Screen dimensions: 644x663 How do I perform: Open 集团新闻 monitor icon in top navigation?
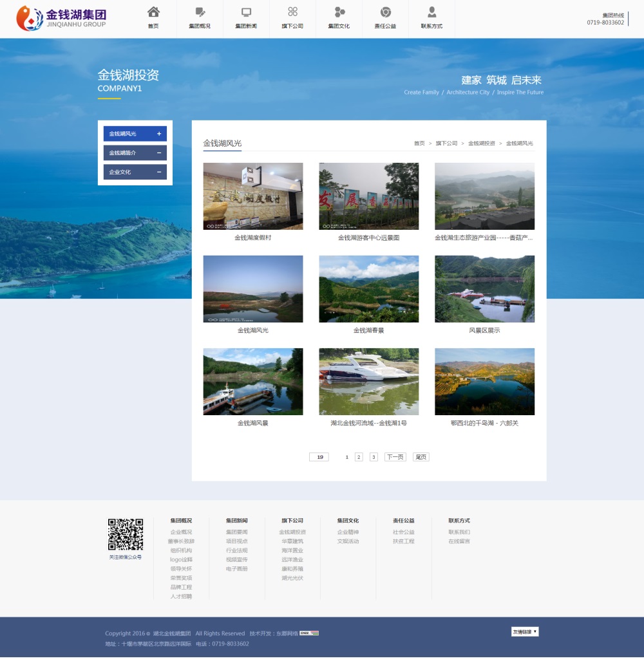[246, 12]
